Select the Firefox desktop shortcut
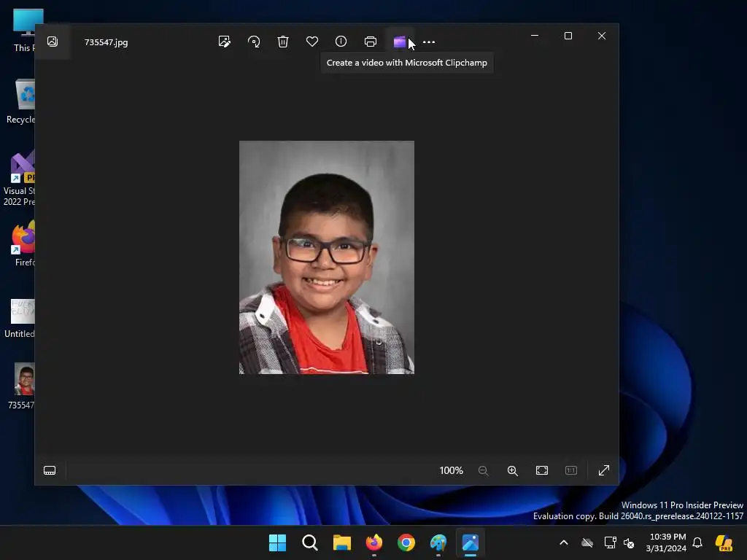747x560 pixels. tap(24, 244)
